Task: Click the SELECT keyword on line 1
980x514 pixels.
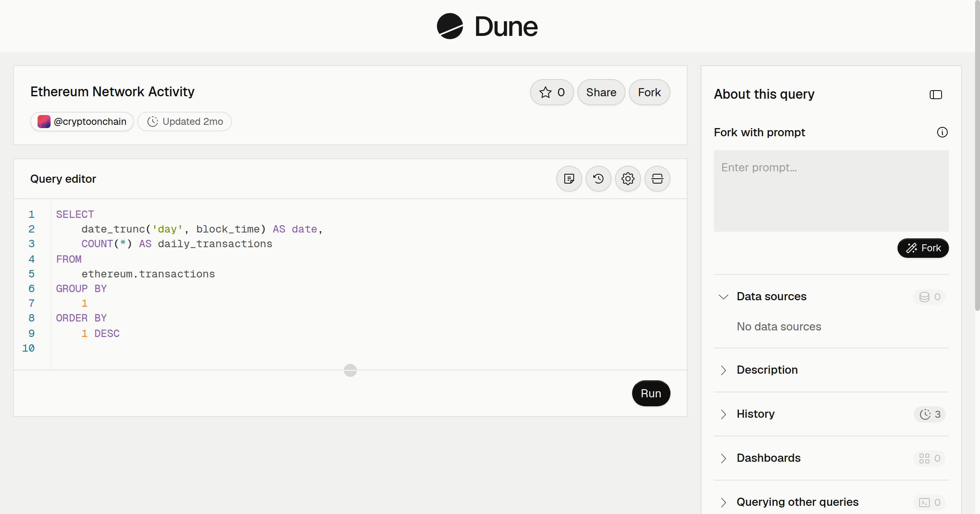Action: click(x=75, y=215)
